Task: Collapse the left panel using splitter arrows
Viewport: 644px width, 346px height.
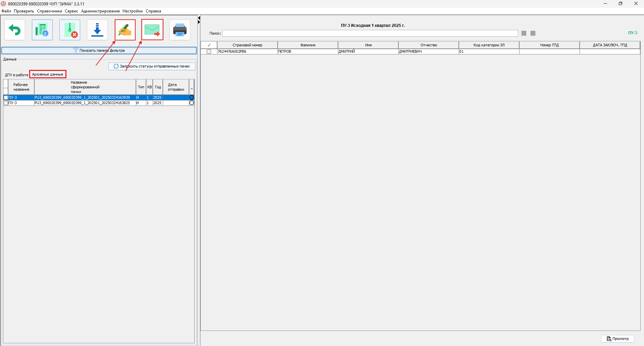Action: 199,20
